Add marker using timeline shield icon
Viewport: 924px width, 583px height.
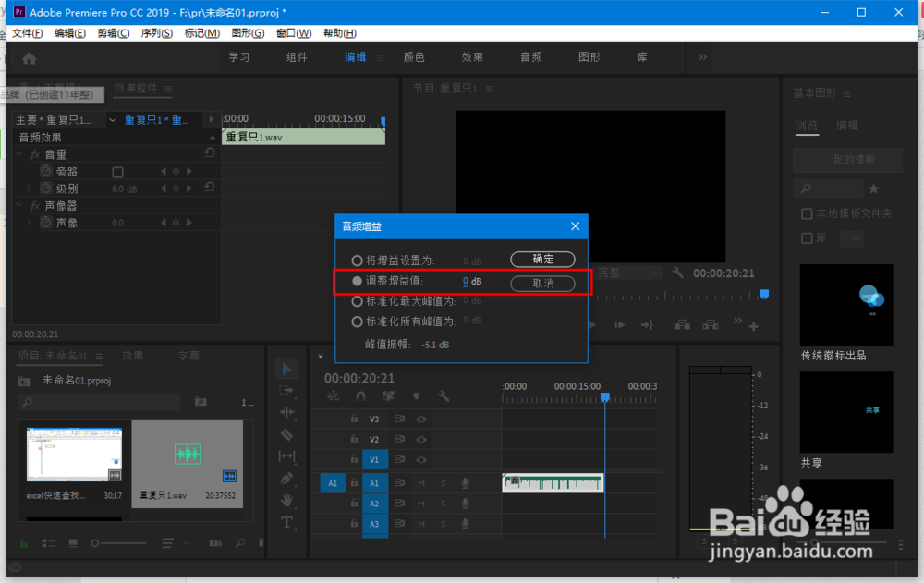416,396
